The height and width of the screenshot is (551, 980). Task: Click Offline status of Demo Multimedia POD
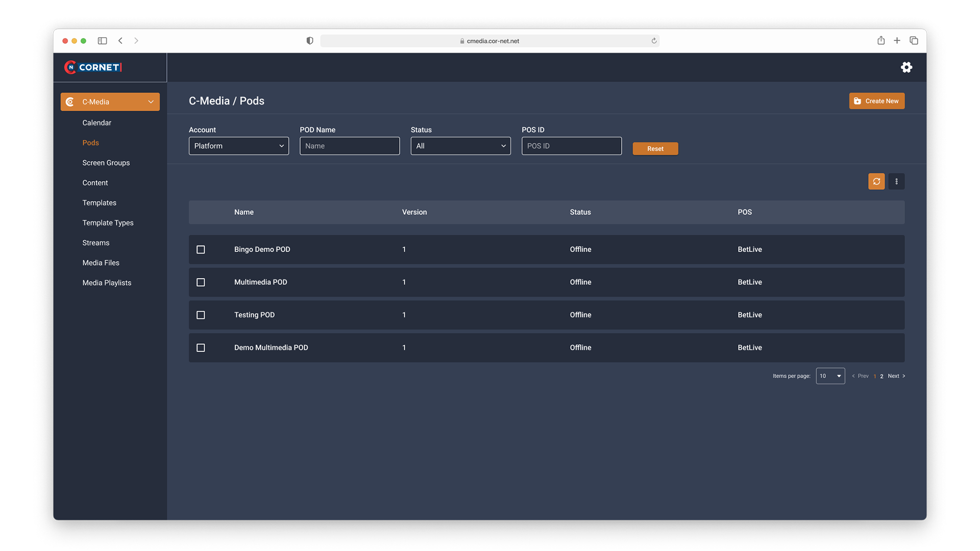(x=580, y=347)
